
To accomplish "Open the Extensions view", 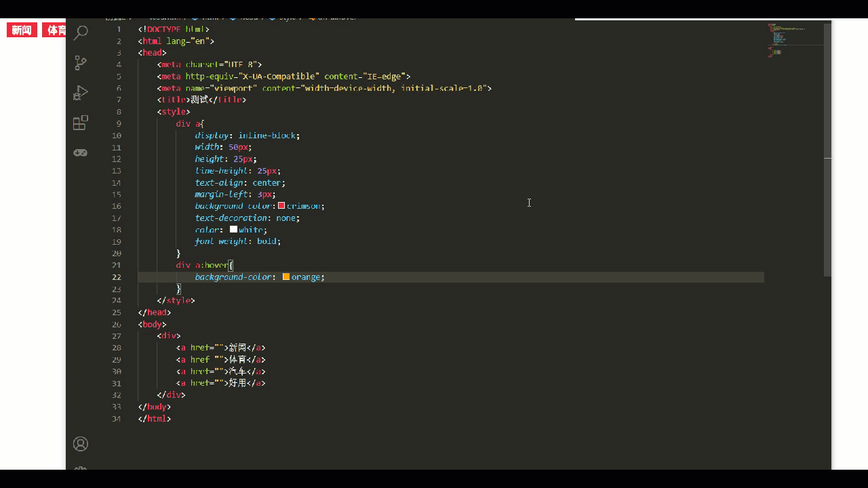I will pyautogui.click(x=81, y=123).
